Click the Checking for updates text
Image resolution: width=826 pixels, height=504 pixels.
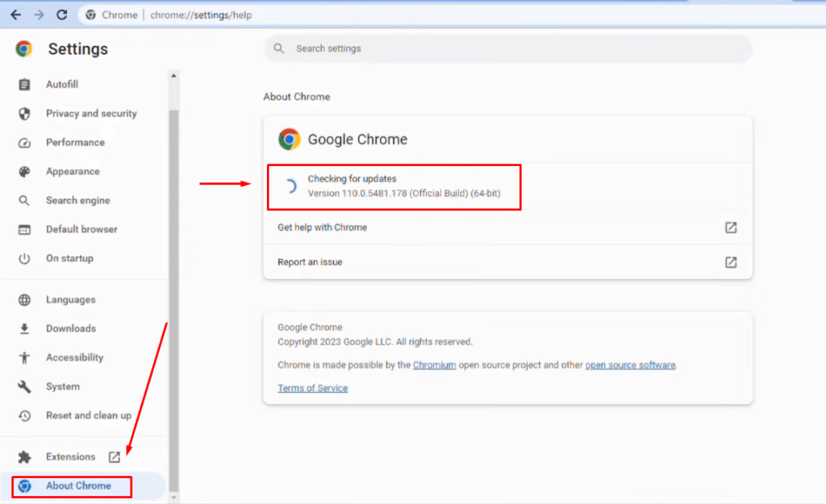tap(352, 178)
